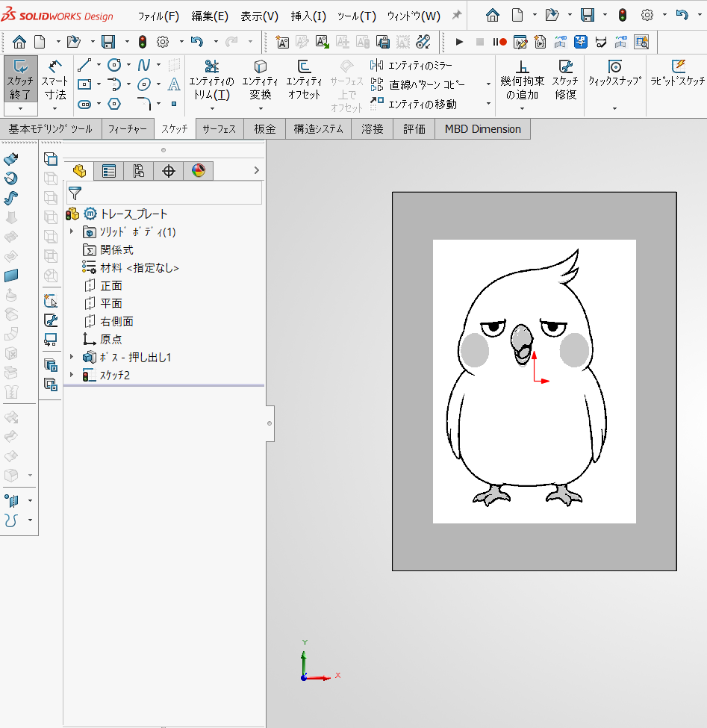Switch to the サーフェス tab
This screenshot has width=707, height=728.
(219, 128)
